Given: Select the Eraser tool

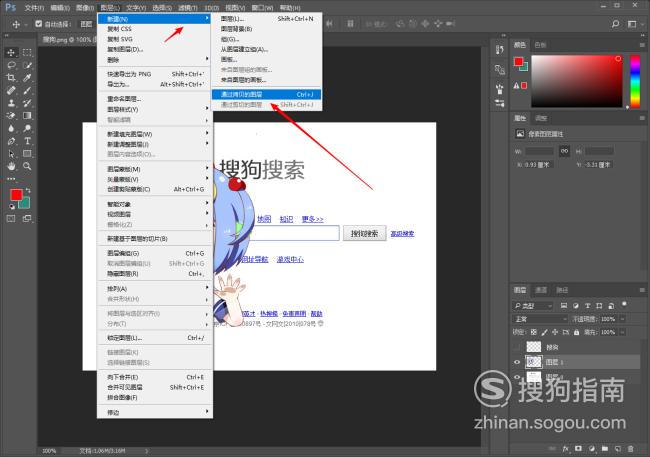Looking at the screenshot, I should pos(11,116).
